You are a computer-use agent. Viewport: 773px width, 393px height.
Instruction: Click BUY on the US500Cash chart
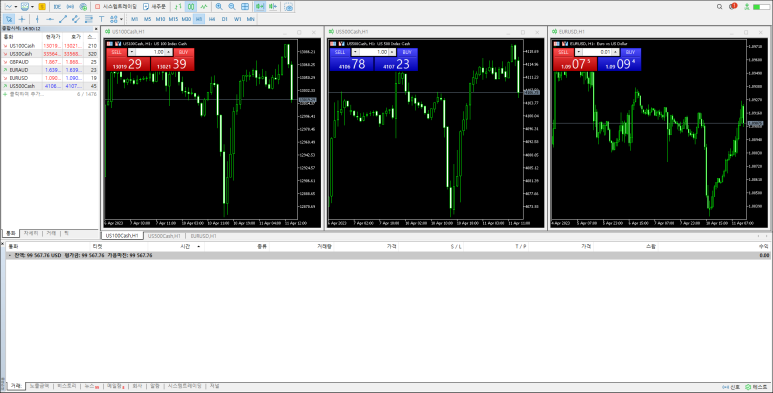pyautogui.click(x=407, y=52)
